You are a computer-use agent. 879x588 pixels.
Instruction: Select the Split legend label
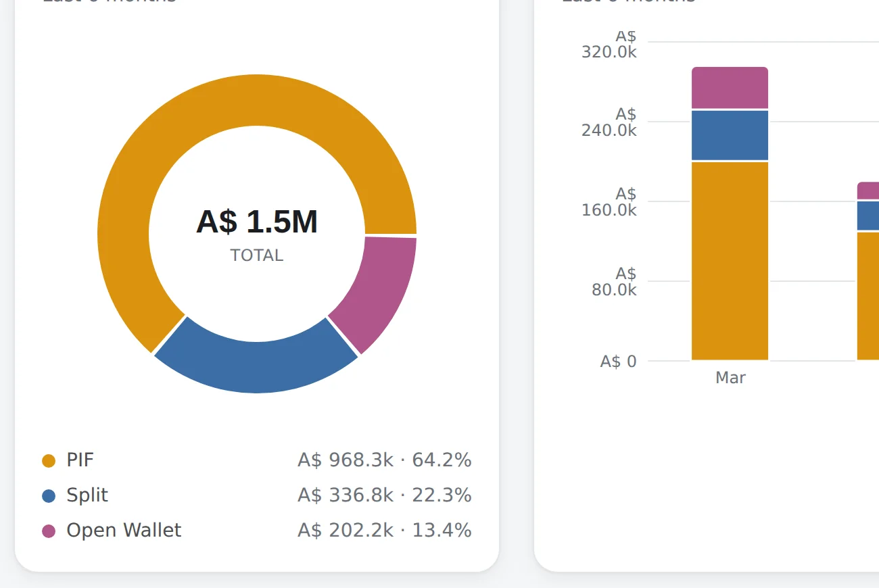tap(87, 495)
